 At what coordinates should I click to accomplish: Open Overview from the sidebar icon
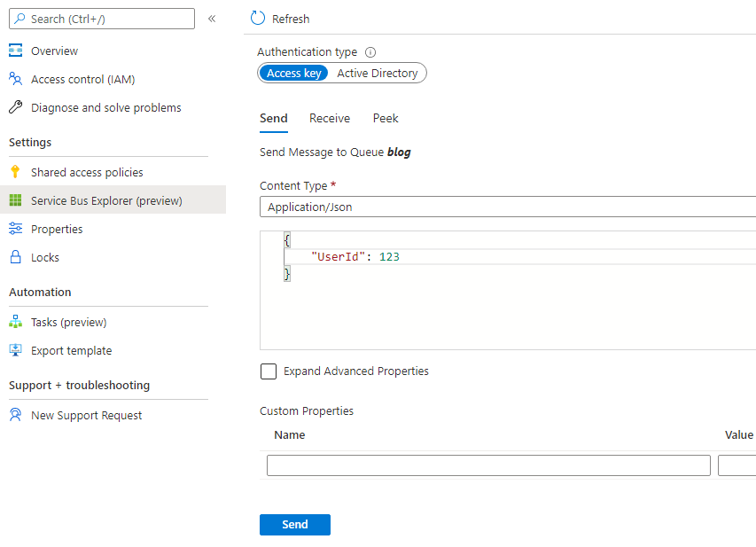coord(15,51)
